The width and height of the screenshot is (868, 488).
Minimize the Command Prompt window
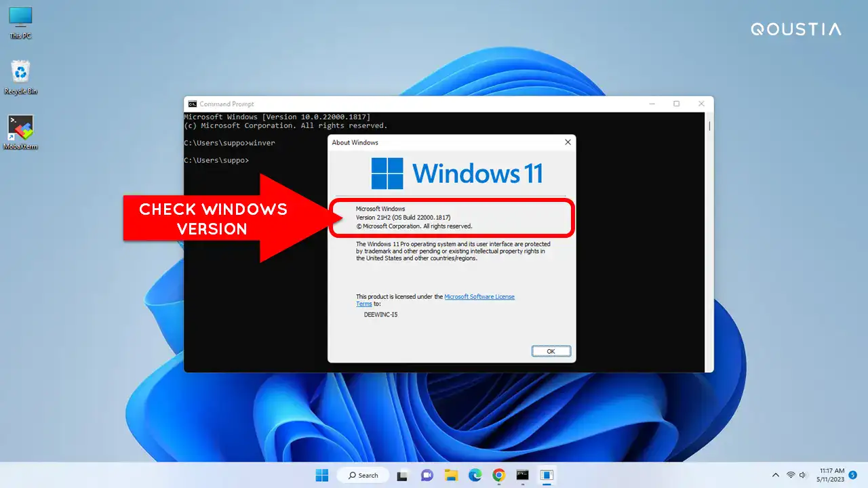652,104
